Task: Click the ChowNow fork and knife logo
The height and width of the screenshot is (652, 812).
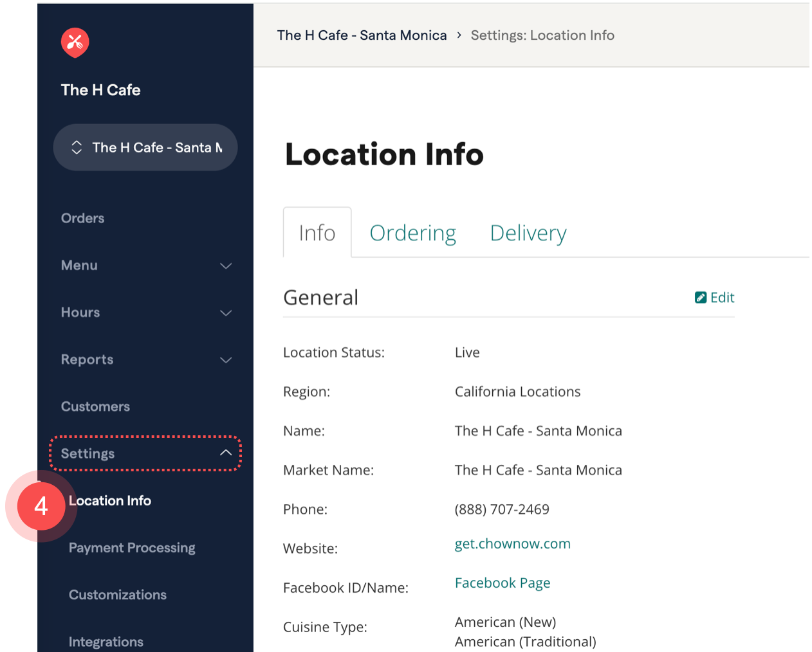Action: (x=75, y=43)
